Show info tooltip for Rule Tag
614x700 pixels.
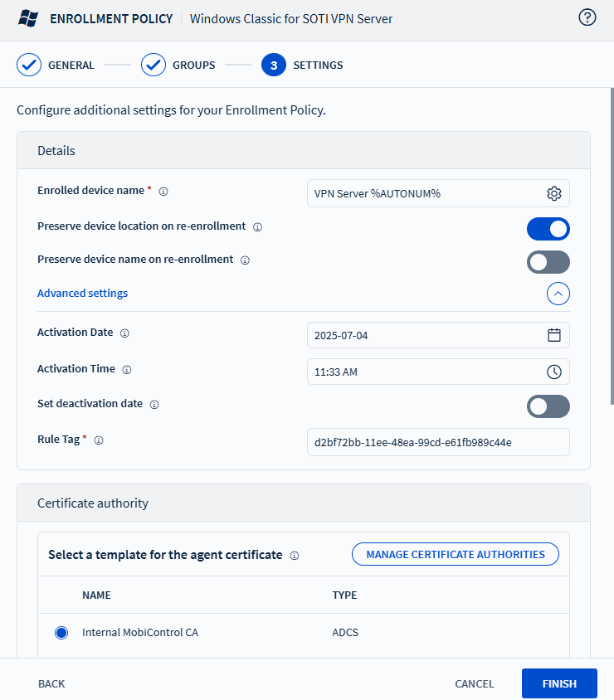pos(99,440)
